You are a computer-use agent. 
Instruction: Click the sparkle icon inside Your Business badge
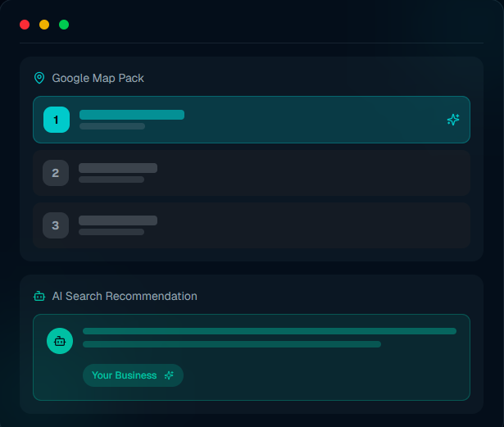pyautogui.click(x=169, y=375)
